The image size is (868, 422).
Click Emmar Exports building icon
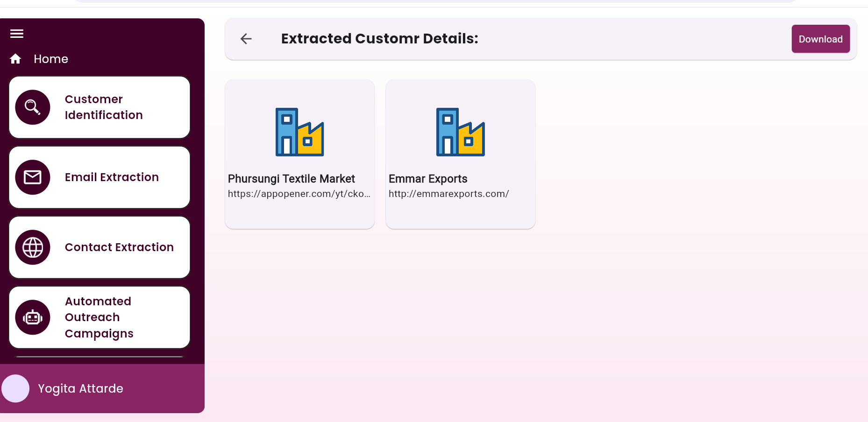(460, 132)
